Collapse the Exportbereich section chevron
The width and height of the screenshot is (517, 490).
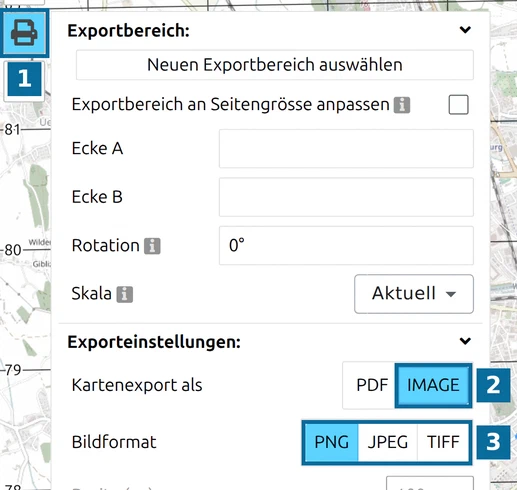pyautogui.click(x=465, y=30)
